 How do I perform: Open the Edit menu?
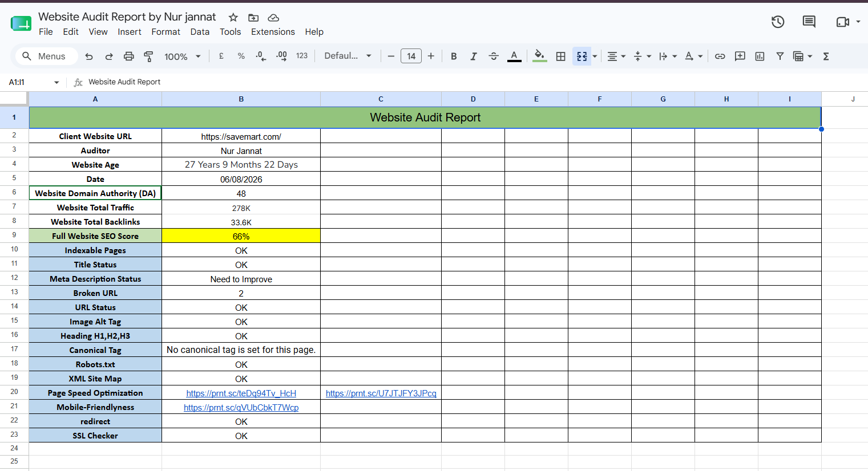click(x=71, y=32)
